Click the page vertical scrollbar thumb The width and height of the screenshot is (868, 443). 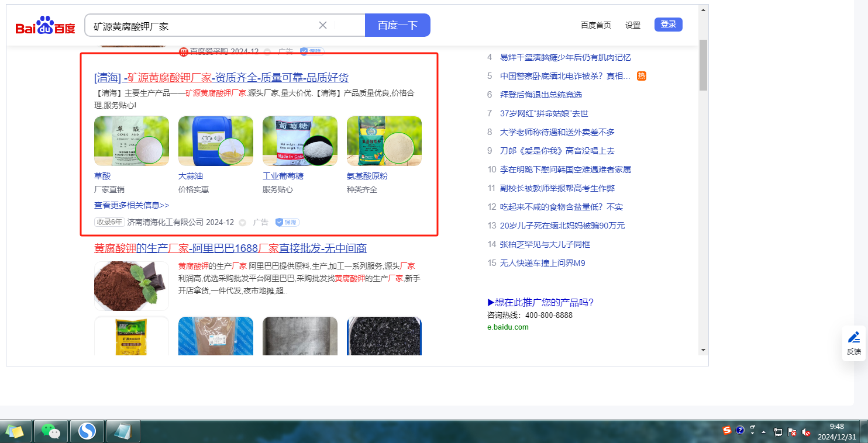pos(703,64)
